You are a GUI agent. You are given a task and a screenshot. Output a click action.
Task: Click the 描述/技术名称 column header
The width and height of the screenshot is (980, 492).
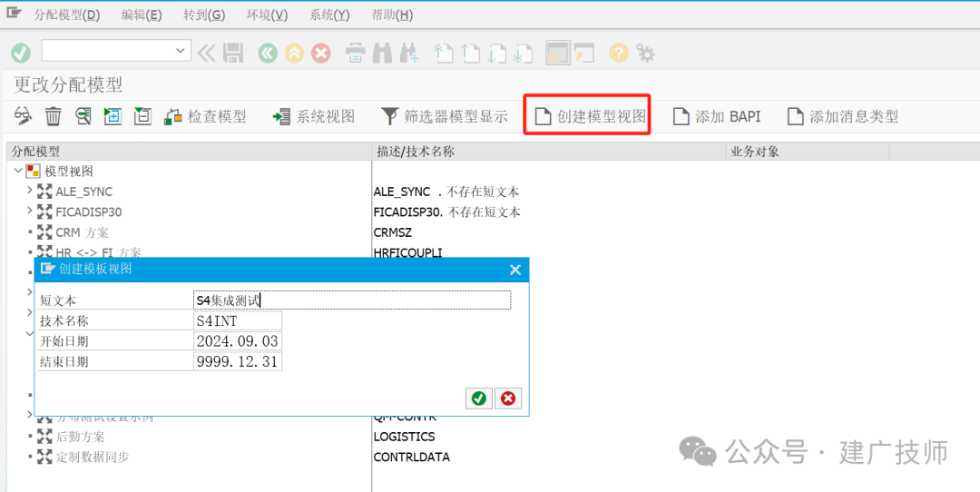click(x=547, y=152)
